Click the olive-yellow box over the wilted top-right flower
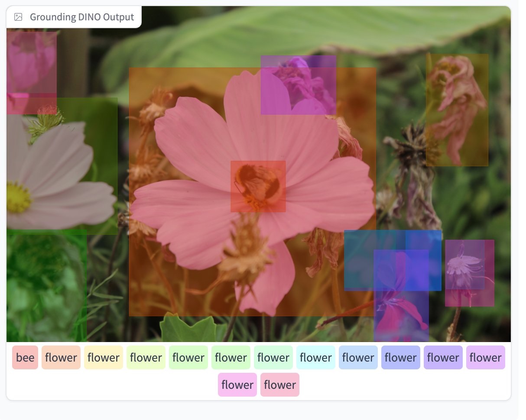526x420 pixels. tap(457, 110)
